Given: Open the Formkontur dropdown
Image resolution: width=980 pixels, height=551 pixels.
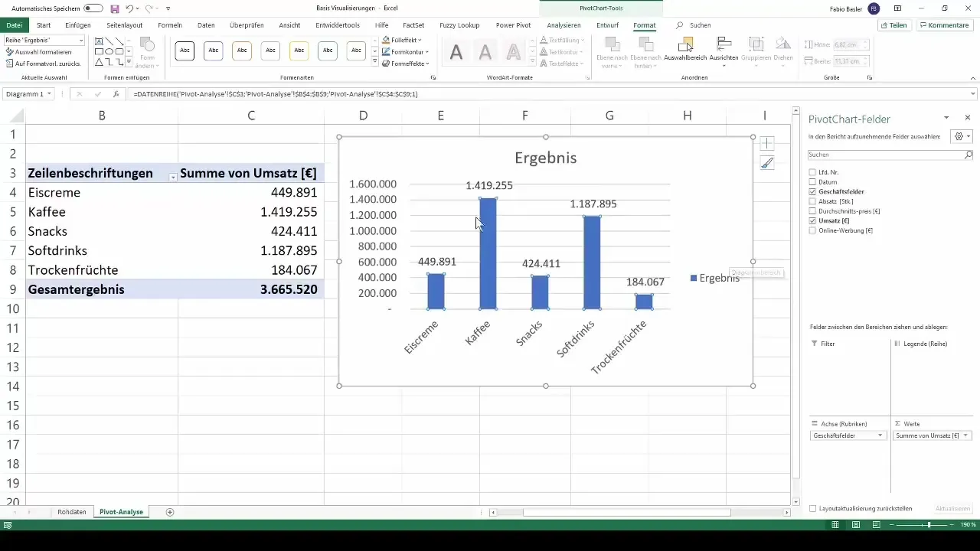Looking at the screenshot, I should pos(405,52).
